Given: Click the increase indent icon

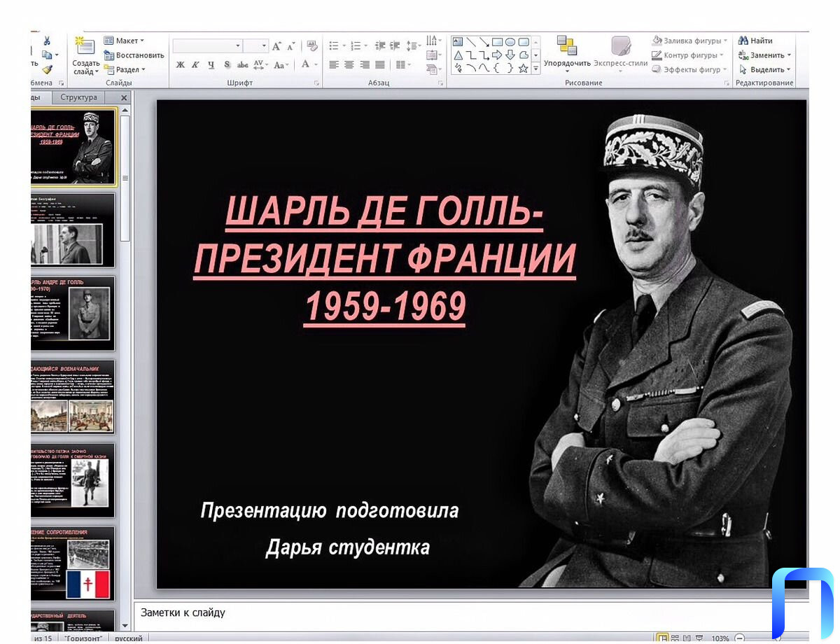Looking at the screenshot, I should 395,46.
